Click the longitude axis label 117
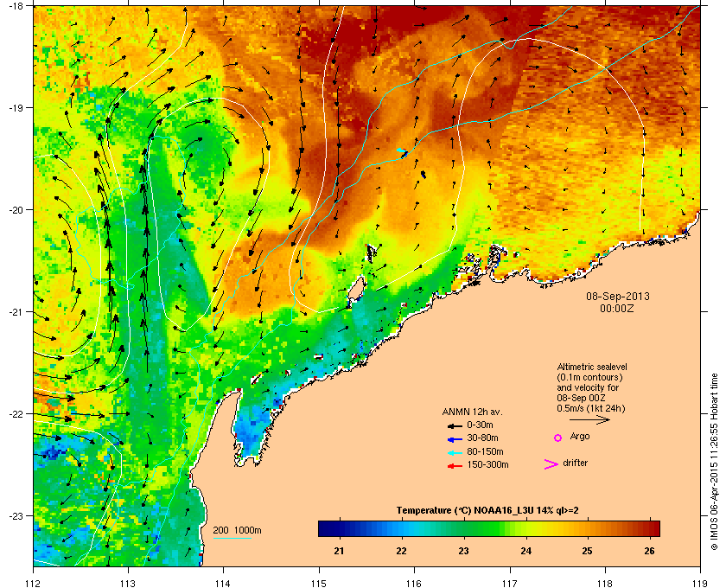726x588 pixels. [510, 583]
